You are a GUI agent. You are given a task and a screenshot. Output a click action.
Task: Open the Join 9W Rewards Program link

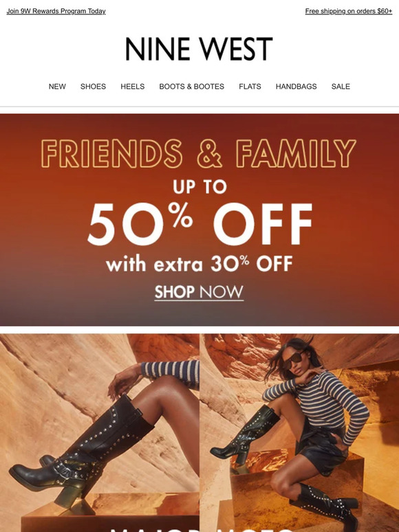[x=56, y=11]
